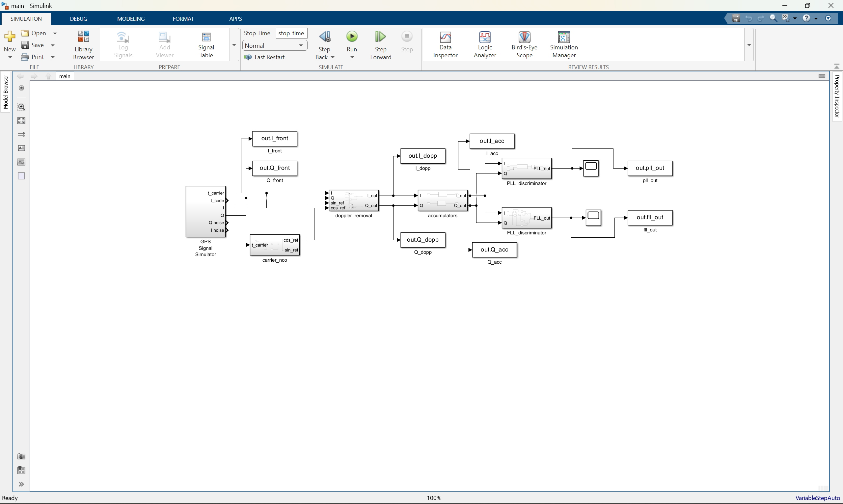Select the Image annotation tool

[x=21, y=162]
